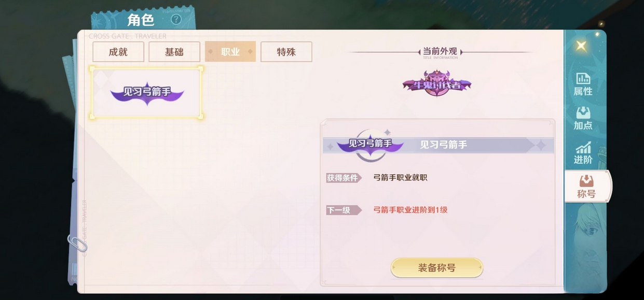Switch to the 成就 achievements tab

point(118,52)
